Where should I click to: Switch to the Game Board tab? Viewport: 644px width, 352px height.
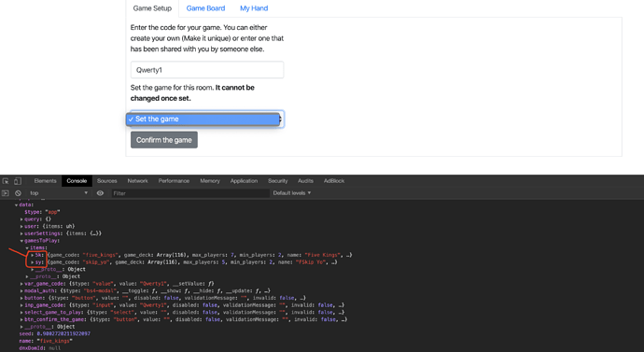tap(205, 8)
